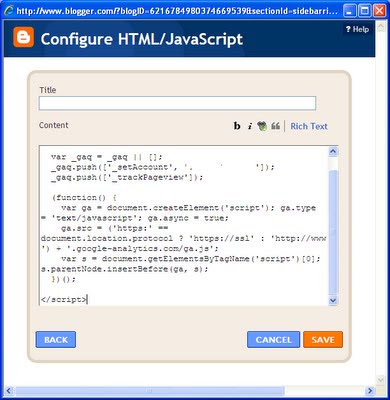Maximize the browser popup window
This screenshot has width=390, height=400.
click(x=364, y=11)
